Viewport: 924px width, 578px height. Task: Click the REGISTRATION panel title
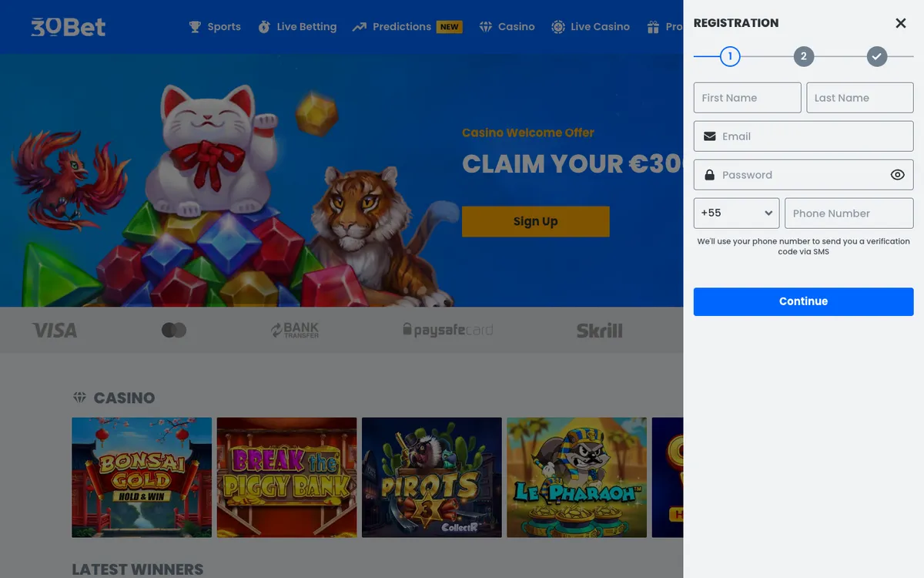pyautogui.click(x=736, y=23)
